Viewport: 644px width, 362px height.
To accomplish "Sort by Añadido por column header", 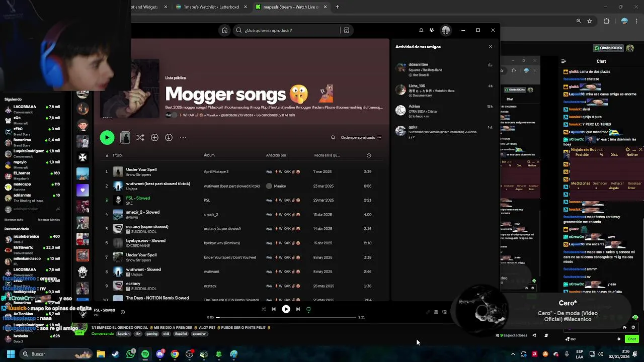I will 276,155.
